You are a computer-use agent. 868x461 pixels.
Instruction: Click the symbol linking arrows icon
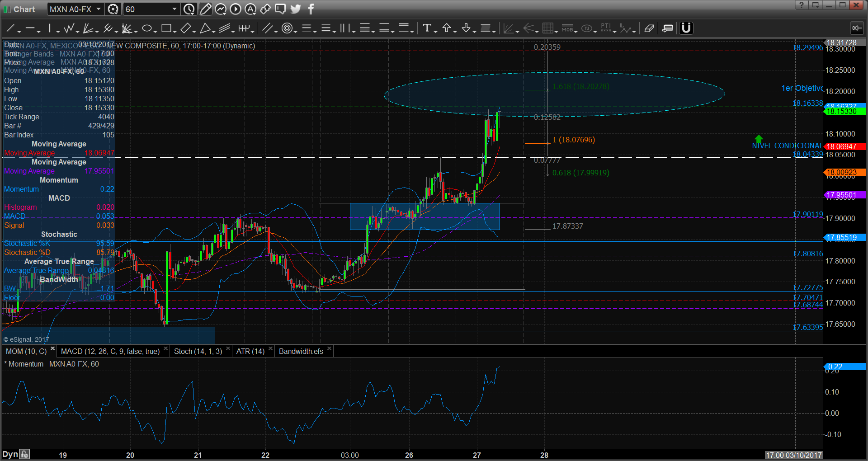click(265, 9)
